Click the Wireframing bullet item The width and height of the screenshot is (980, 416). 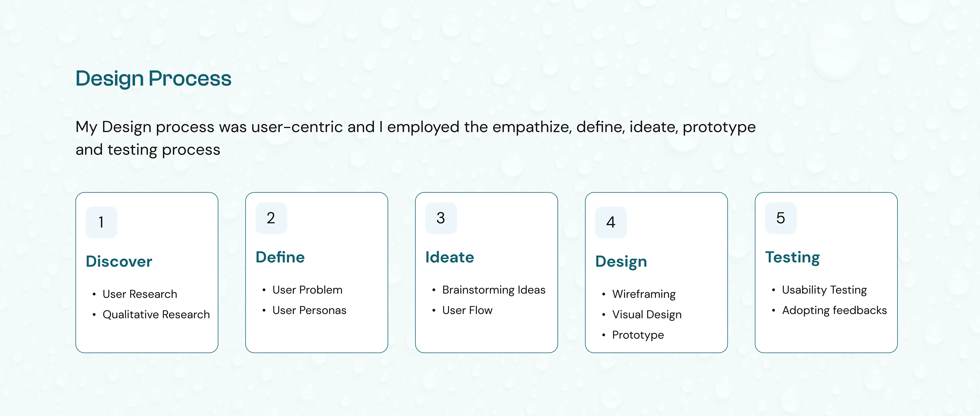[644, 294]
